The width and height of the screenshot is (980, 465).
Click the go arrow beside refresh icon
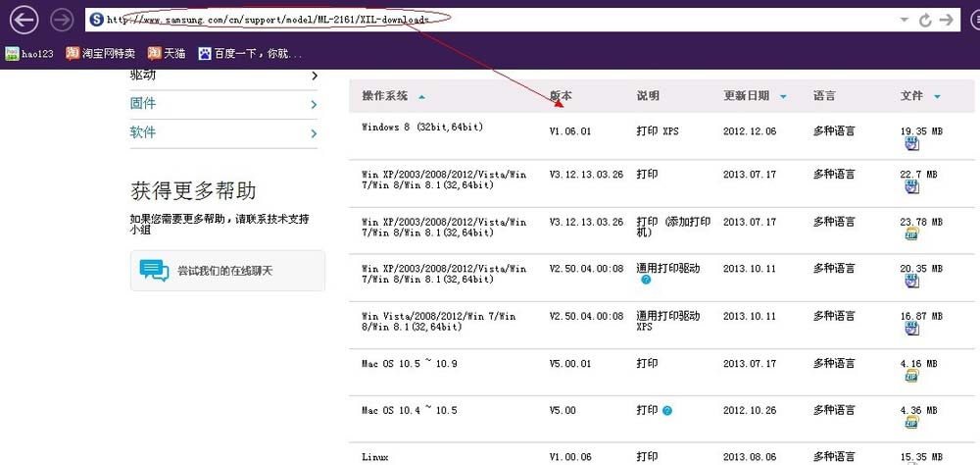(947, 20)
